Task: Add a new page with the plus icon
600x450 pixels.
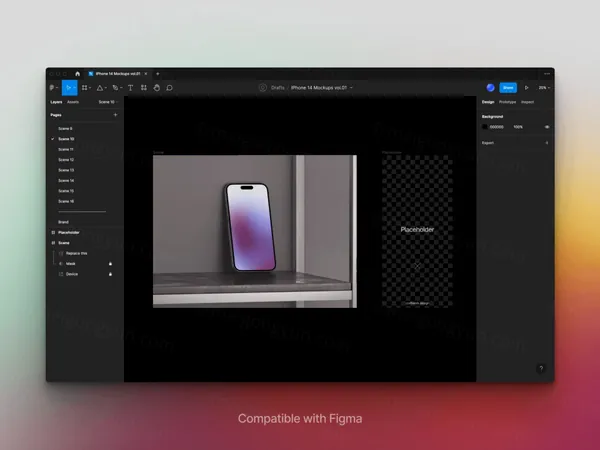Action: point(115,115)
